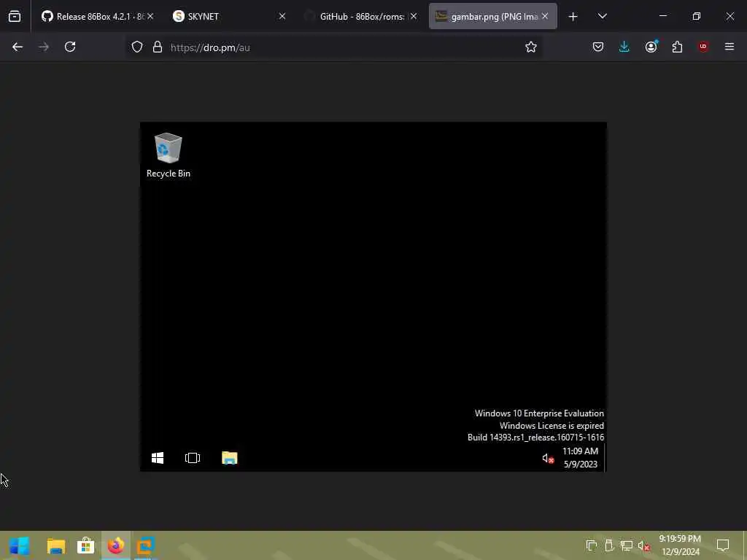
Task: Open the host clock showing 9:19:59 PM
Action: click(680, 545)
